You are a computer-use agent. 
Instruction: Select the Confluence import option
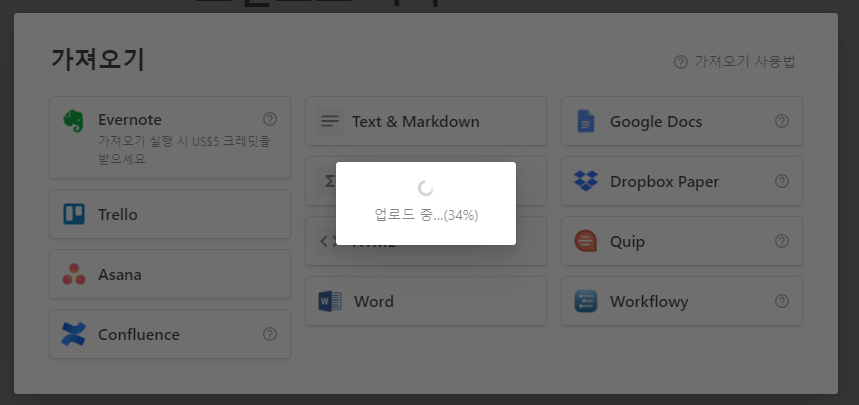coord(170,334)
